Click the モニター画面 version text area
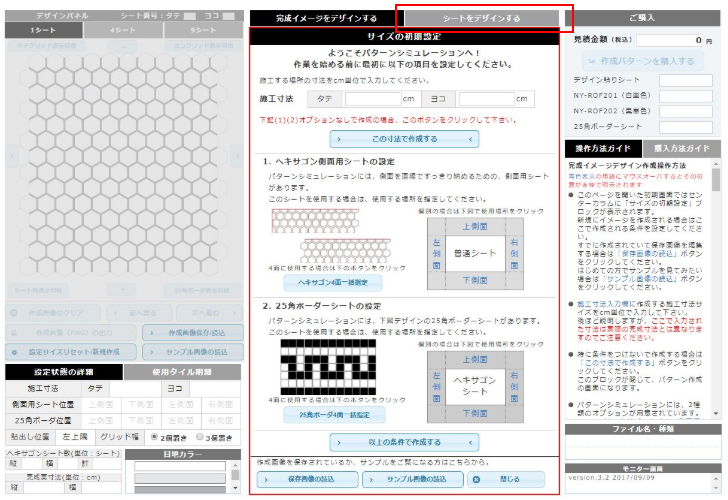The height and width of the screenshot is (500, 728). (639, 482)
